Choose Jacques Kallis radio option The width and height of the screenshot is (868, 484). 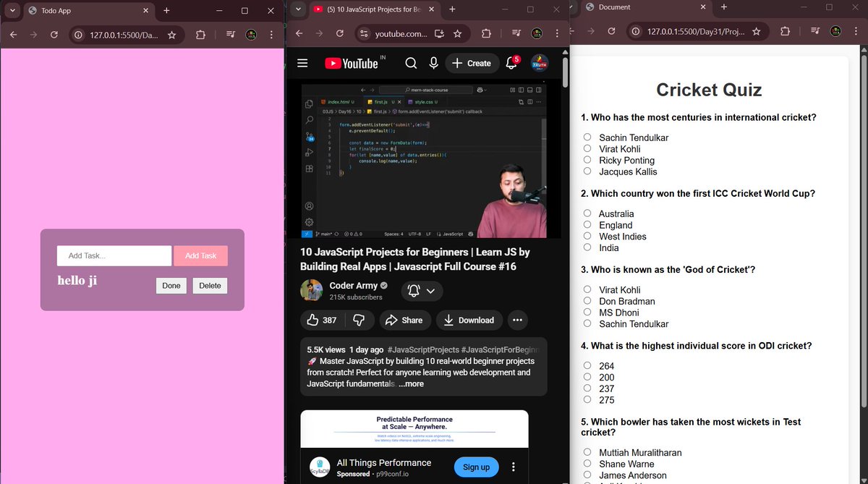coord(587,171)
